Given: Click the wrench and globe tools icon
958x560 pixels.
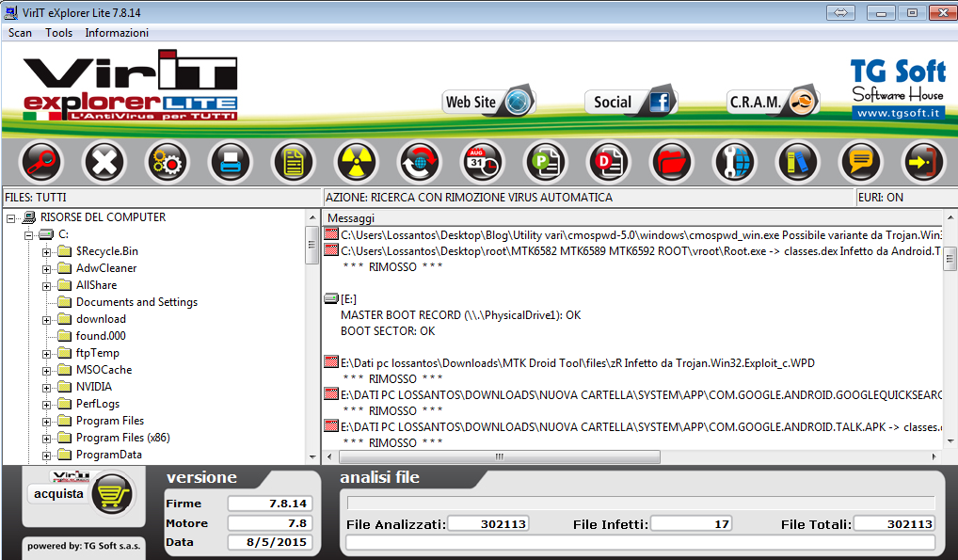Looking at the screenshot, I should click(734, 163).
